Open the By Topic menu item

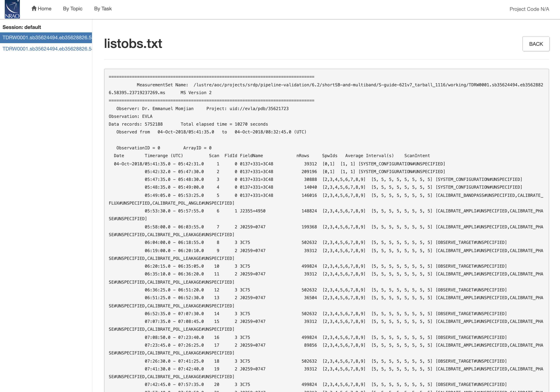tap(73, 9)
